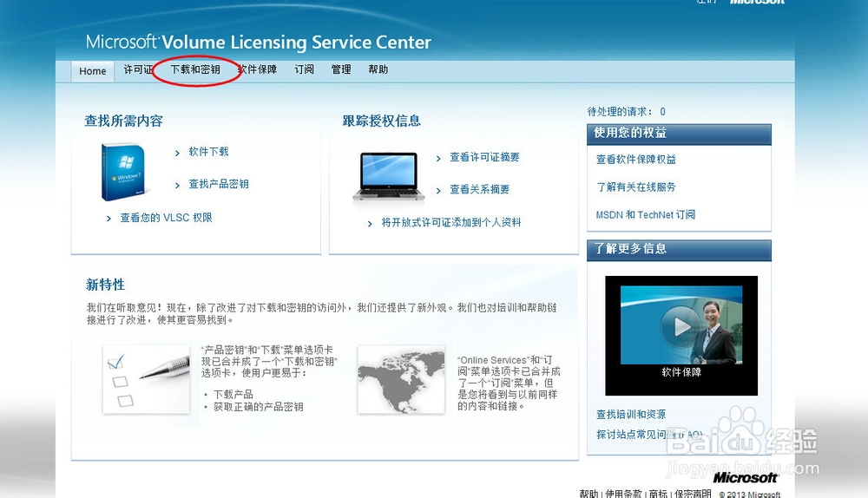
Task: Click the 下载产品 bullet text
Action: tap(233, 395)
